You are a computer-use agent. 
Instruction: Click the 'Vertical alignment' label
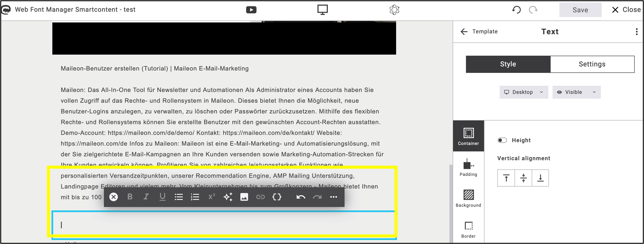pyautogui.click(x=523, y=158)
